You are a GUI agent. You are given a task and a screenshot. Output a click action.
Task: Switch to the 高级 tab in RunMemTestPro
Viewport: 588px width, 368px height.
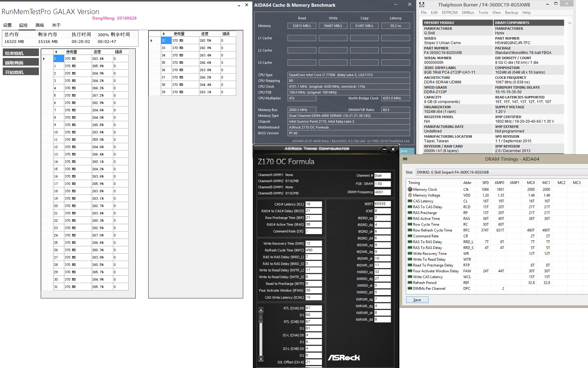click(40, 25)
